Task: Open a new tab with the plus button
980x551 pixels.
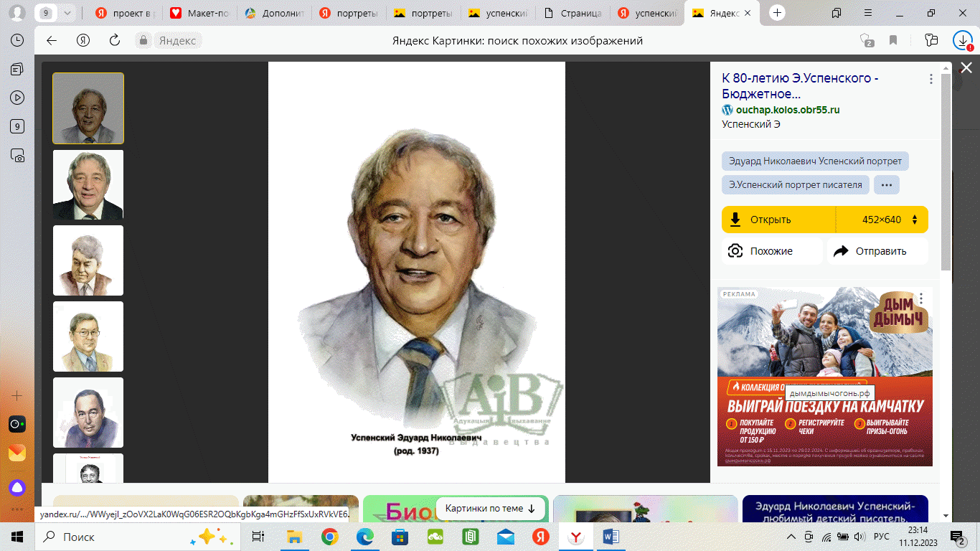Action: (x=777, y=13)
